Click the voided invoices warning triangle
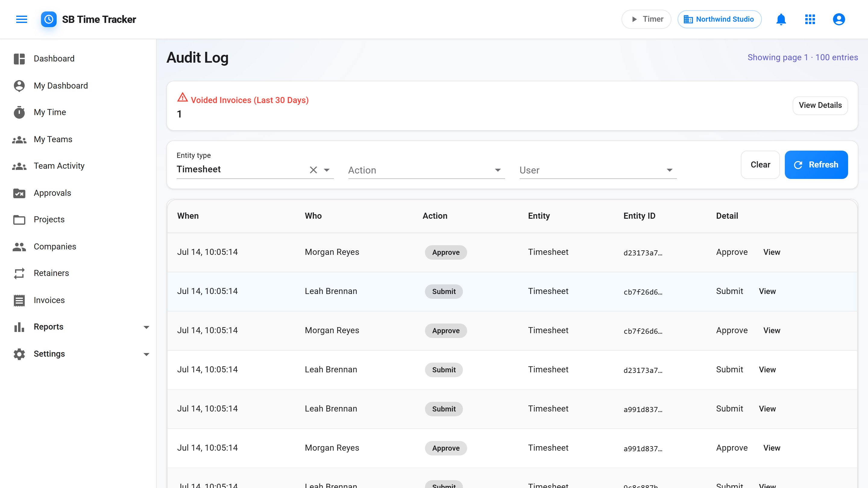 [182, 97]
